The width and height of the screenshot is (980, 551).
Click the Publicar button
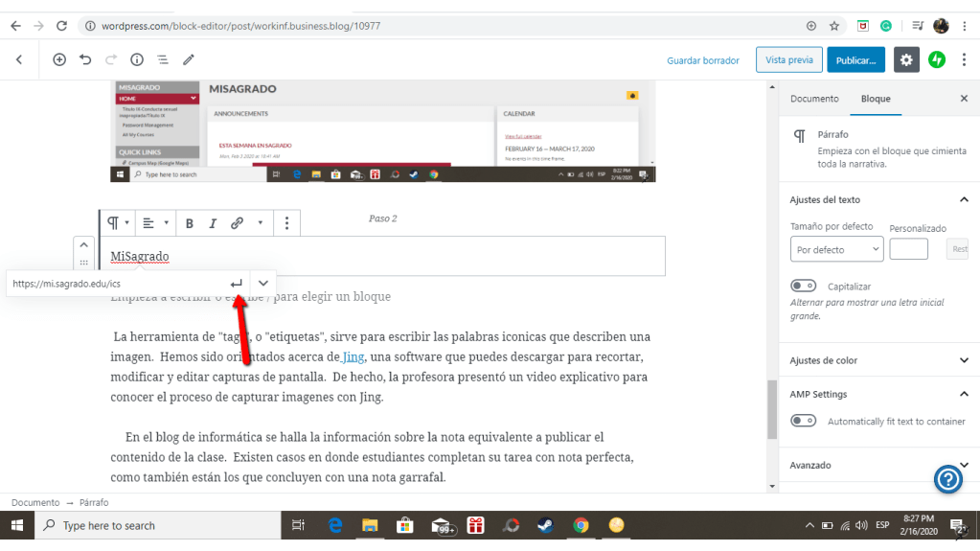click(855, 59)
